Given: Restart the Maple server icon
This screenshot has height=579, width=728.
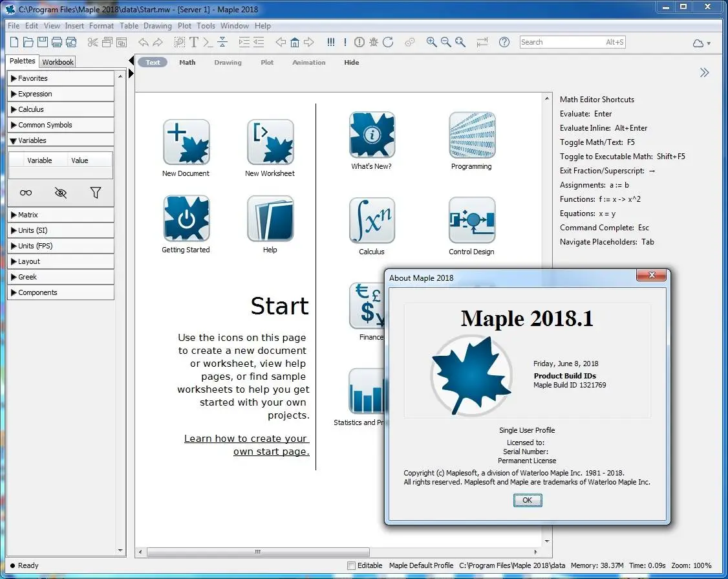Looking at the screenshot, I should (388, 42).
